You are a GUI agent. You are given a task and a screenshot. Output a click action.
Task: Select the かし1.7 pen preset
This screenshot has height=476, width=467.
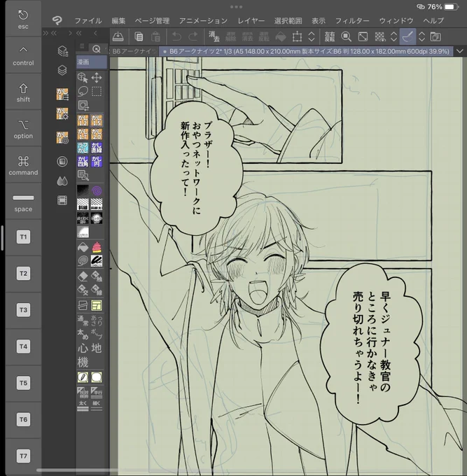point(83,134)
